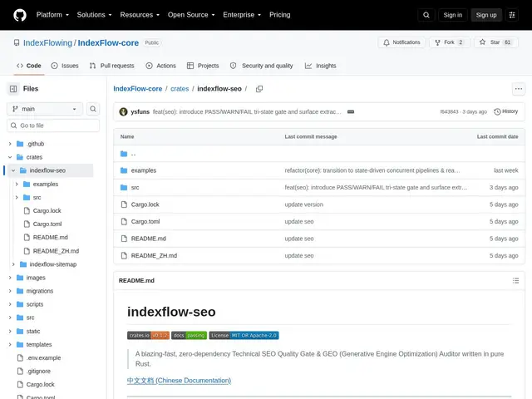Screen dimensions: 532x399
Task: Switch to the Issues tab
Action: [x=65, y=66]
